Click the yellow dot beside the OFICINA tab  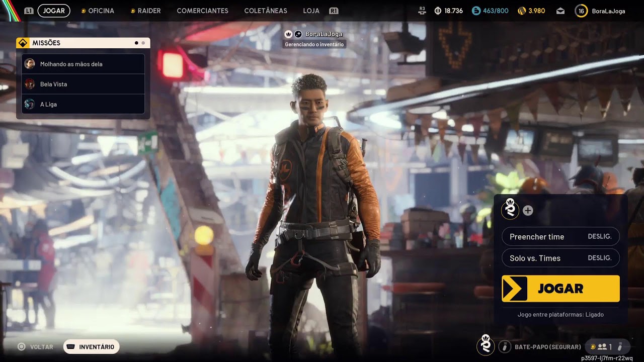tap(84, 11)
